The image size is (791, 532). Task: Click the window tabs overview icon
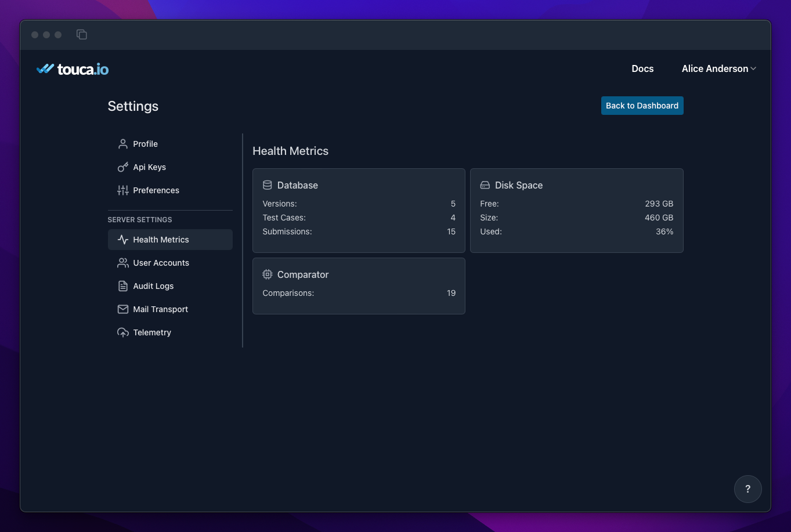coord(82,35)
